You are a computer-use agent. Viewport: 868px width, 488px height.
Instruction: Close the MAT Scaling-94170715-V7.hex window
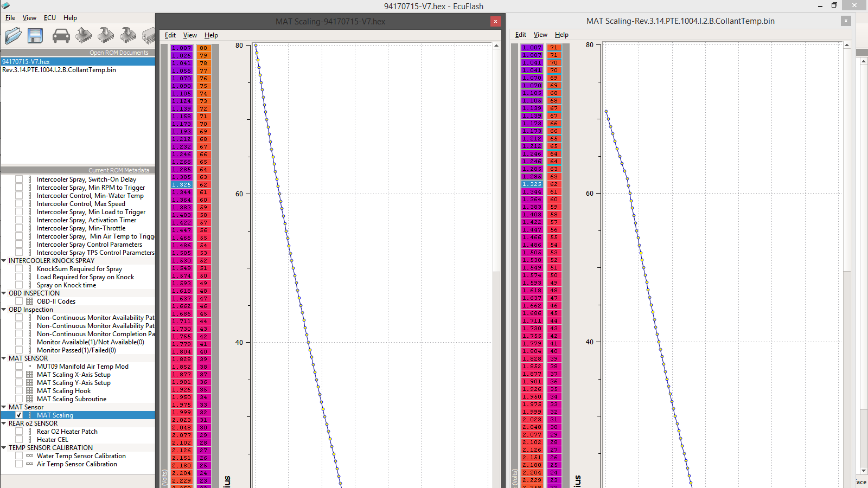(x=495, y=21)
